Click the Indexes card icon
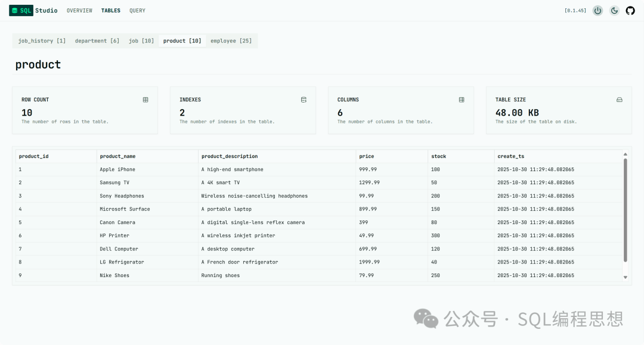 (304, 100)
